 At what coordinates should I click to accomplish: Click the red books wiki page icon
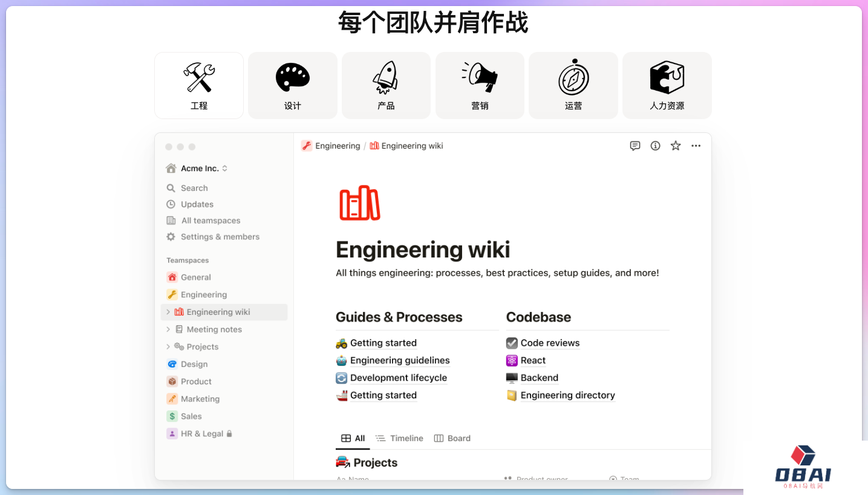click(359, 203)
